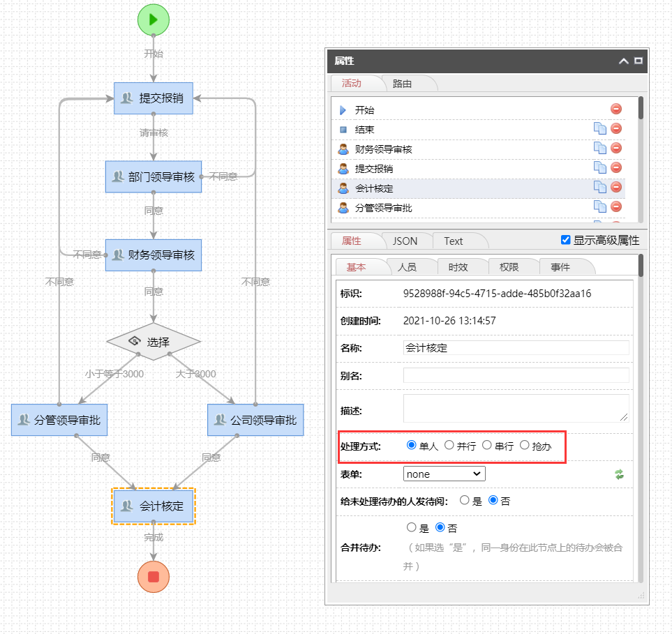Click the green refresh icon beside 表单

coord(619,474)
